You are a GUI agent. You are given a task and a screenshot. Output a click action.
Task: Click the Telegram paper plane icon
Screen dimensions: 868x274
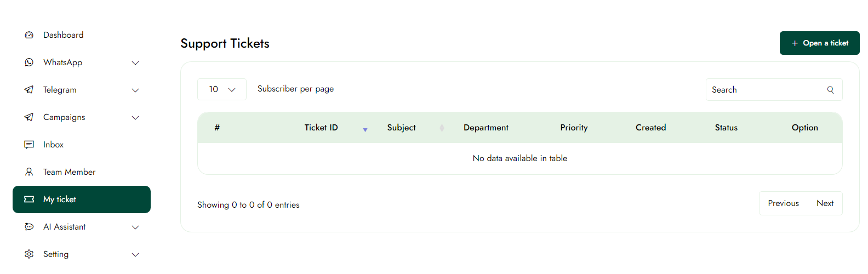click(x=29, y=90)
